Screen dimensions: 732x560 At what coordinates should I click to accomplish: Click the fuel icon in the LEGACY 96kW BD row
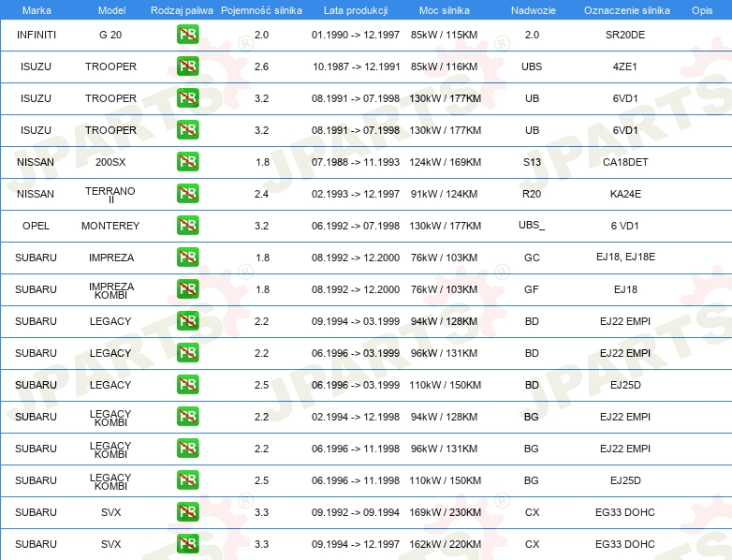point(187,353)
